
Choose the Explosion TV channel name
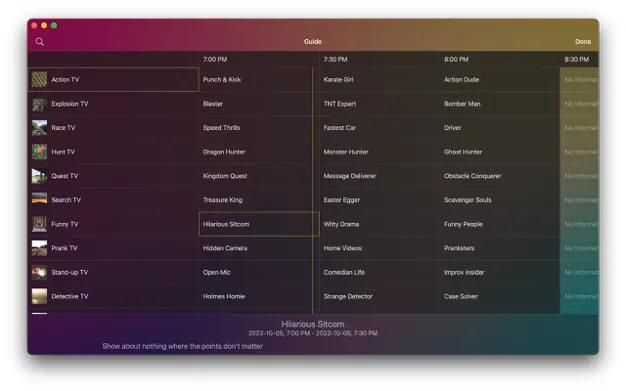coord(69,104)
